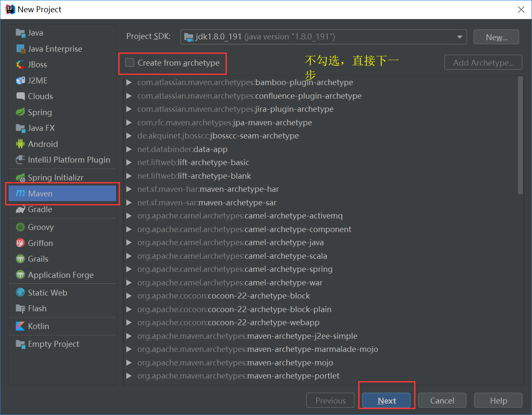Choose the Groovy G icon
The height and width of the screenshot is (415, 532).
click(x=20, y=227)
